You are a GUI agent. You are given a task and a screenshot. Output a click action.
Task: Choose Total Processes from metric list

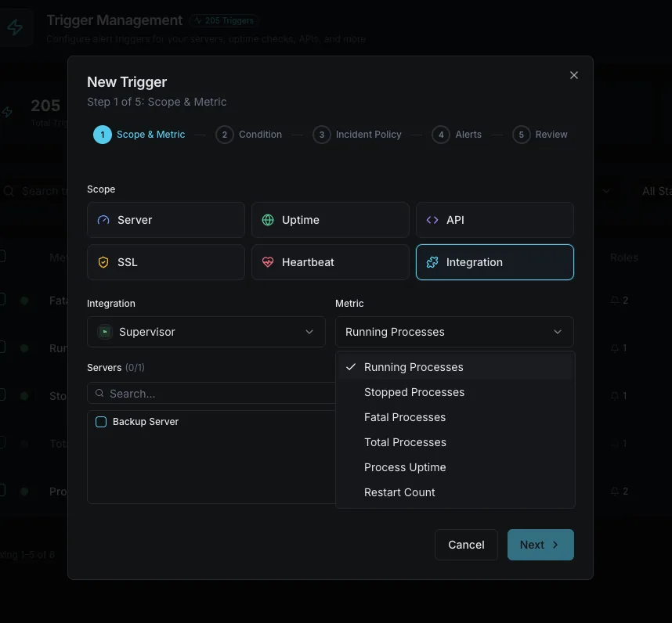[x=455, y=442]
